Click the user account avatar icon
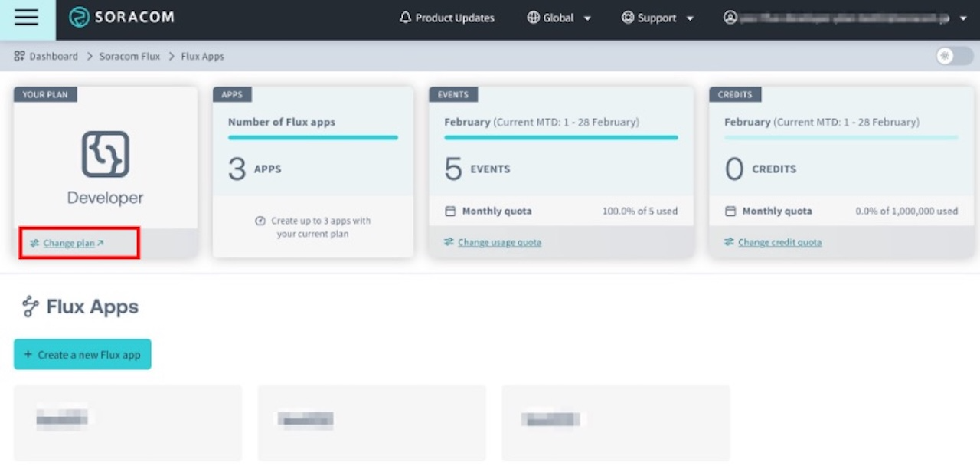 point(730,18)
